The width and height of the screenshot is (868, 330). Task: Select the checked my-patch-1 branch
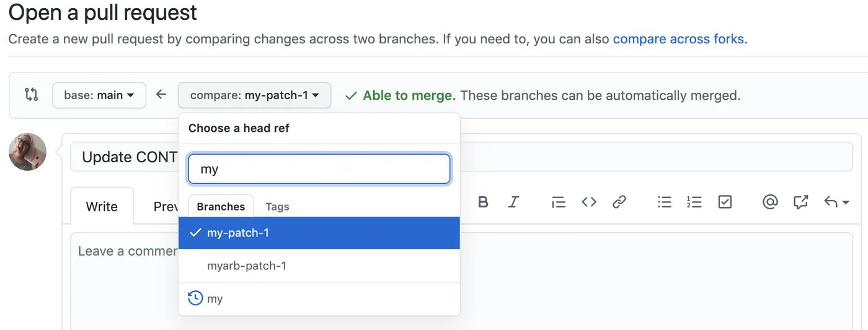(x=238, y=233)
